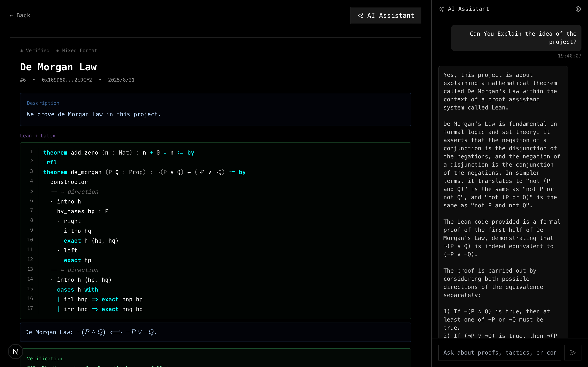
Task: Click the Description box heading
Action: (x=43, y=103)
